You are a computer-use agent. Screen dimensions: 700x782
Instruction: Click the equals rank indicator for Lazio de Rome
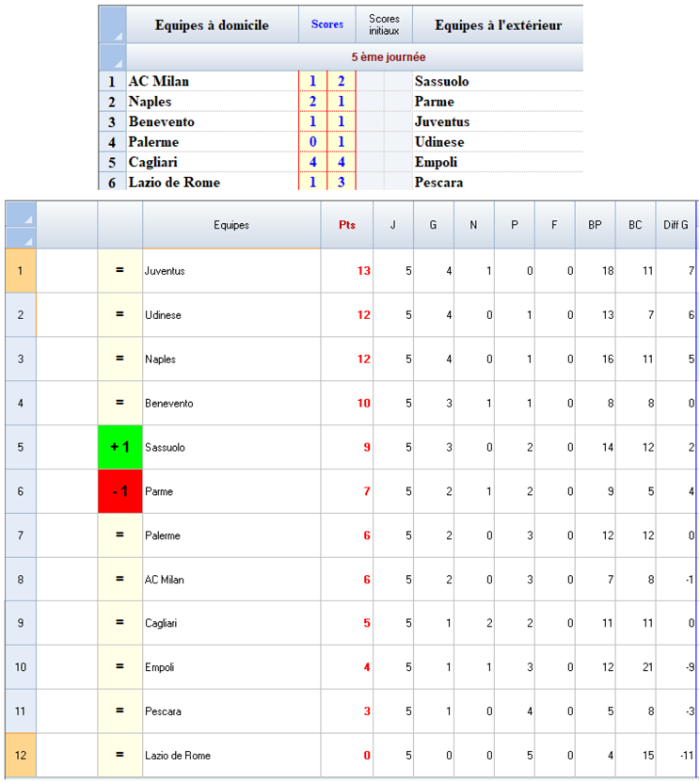tap(119, 756)
